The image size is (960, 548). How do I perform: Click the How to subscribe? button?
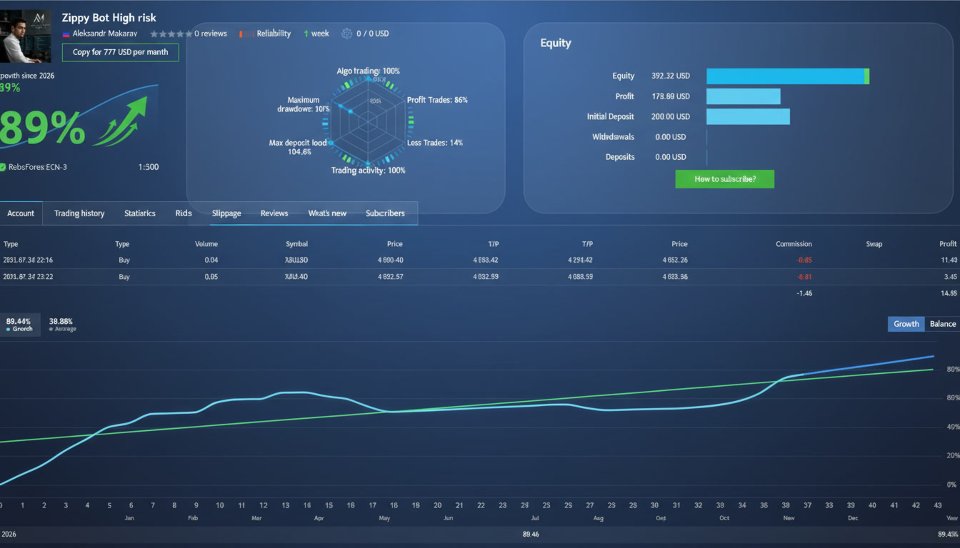[x=724, y=179]
